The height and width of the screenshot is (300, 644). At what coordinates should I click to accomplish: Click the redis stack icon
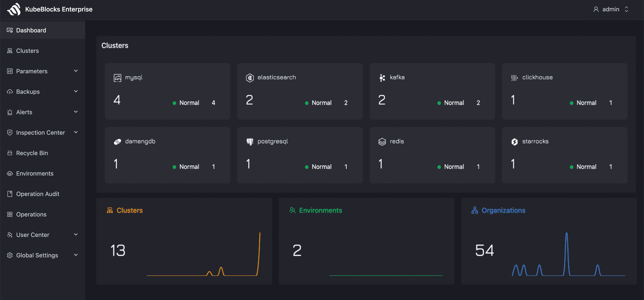382,142
